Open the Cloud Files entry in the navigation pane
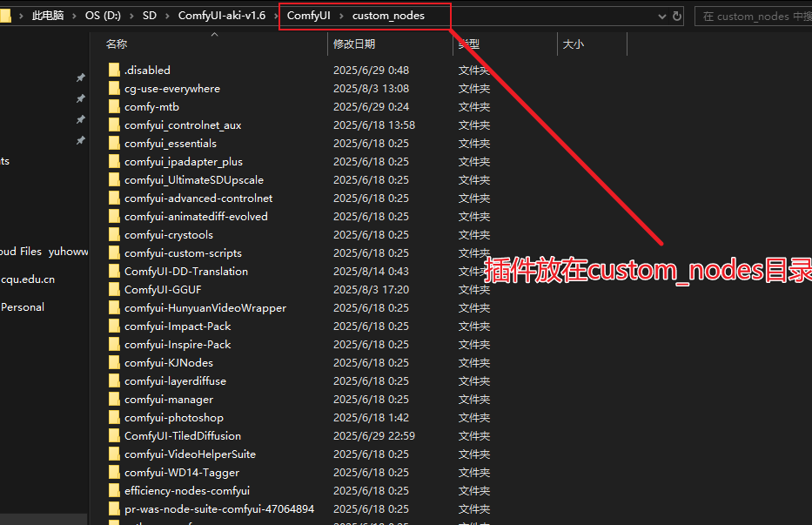 [44, 252]
